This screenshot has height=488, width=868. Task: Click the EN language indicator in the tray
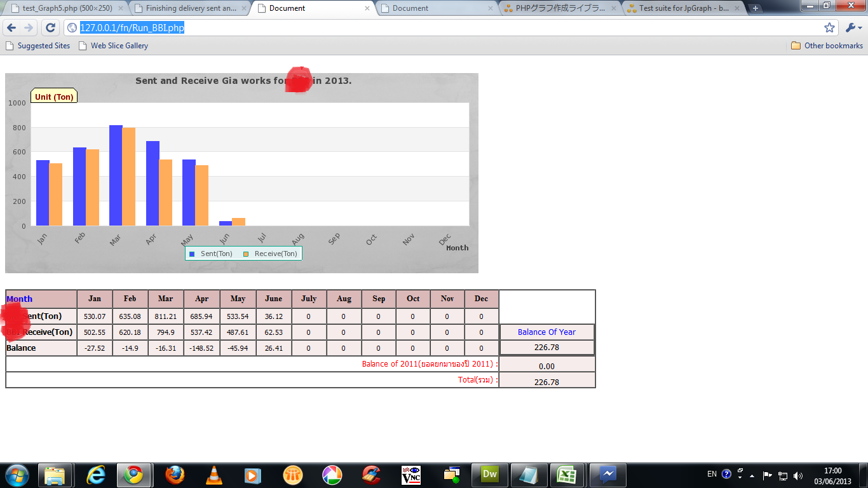point(712,474)
